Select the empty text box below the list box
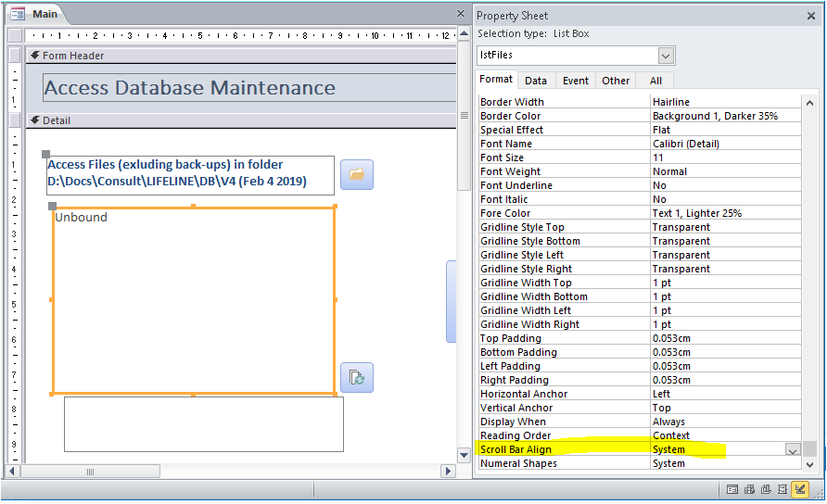This screenshot has width=827, height=504. (204, 424)
